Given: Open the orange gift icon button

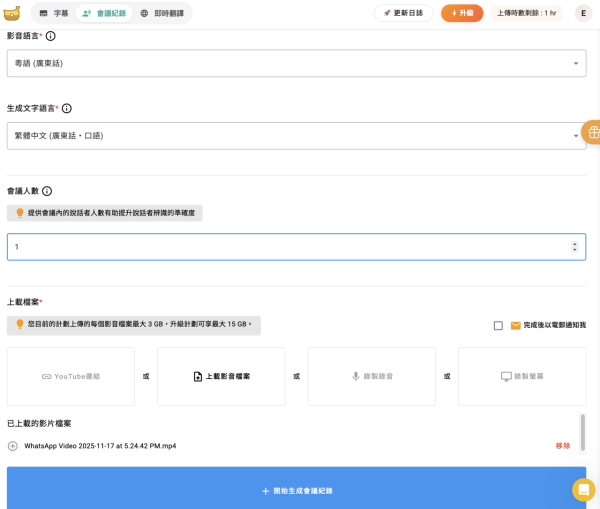Looking at the screenshot, I should (592, 132).
